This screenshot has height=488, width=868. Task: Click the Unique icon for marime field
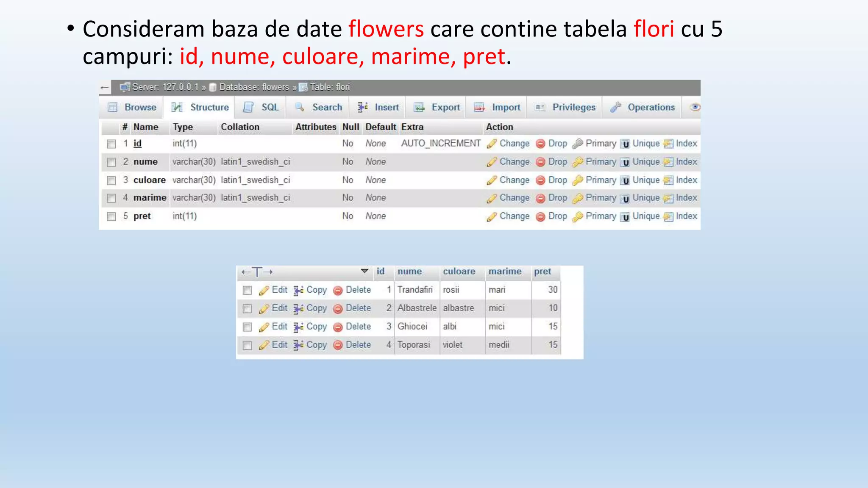625,198
